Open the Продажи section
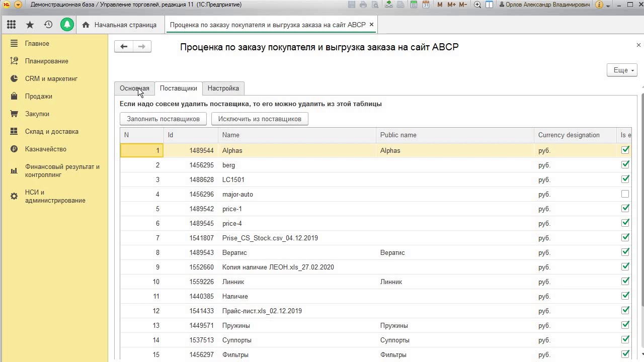Screen dimensions: 644x362 click(39, 97)
